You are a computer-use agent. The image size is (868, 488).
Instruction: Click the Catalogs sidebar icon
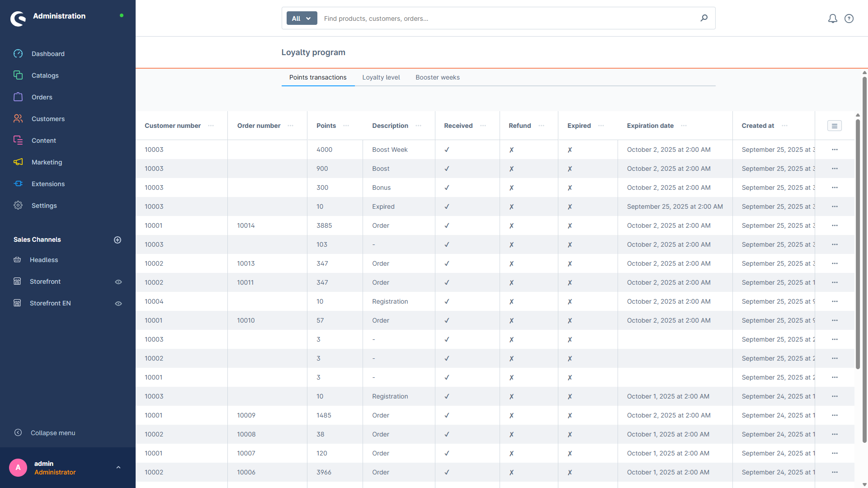click(x=18, y=75)
